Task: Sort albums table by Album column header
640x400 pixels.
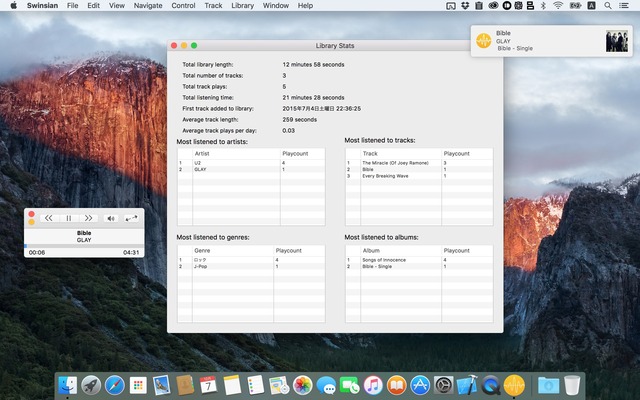Action: click(401, 251)
